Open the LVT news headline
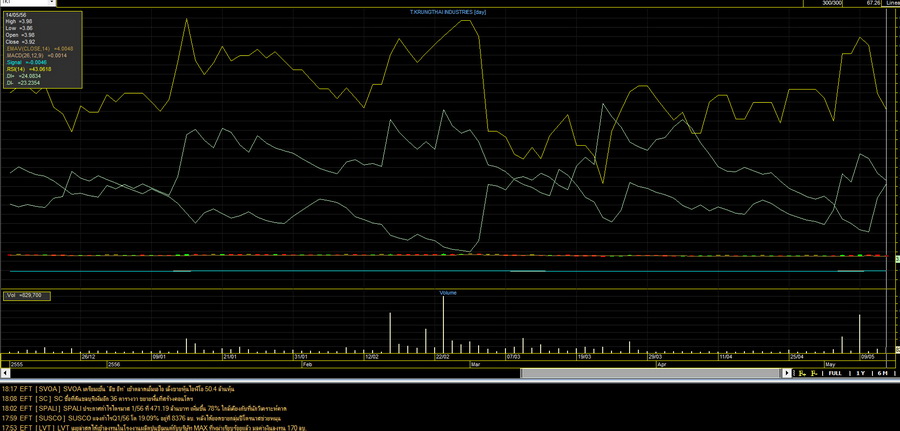Screen dimensions: 900x431 (x=154, y=428)
